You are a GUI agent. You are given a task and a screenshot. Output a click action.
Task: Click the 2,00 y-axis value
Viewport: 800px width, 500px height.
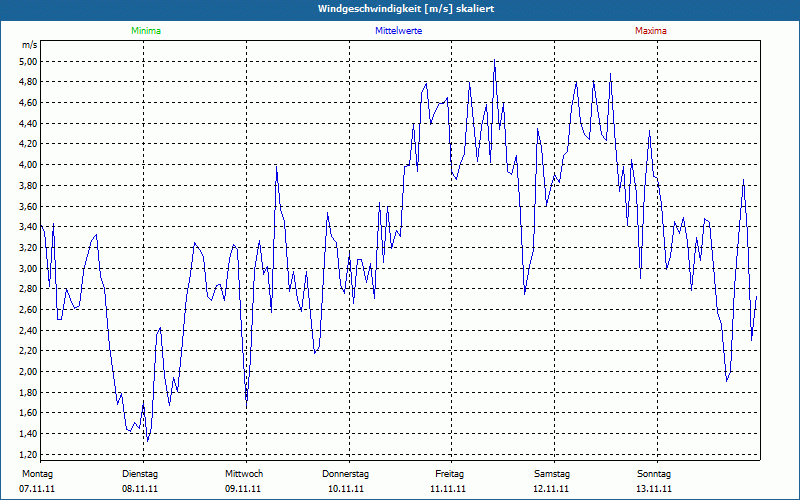[30, 371]
